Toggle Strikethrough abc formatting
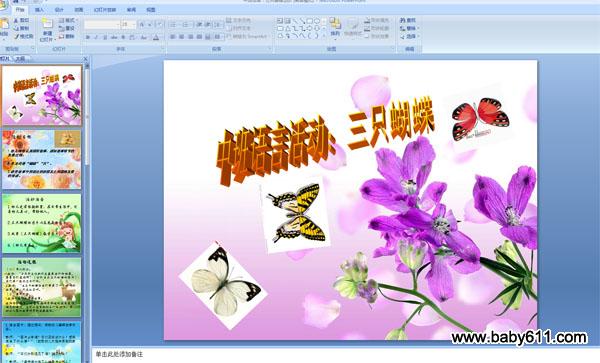 (x=114, y=37)
